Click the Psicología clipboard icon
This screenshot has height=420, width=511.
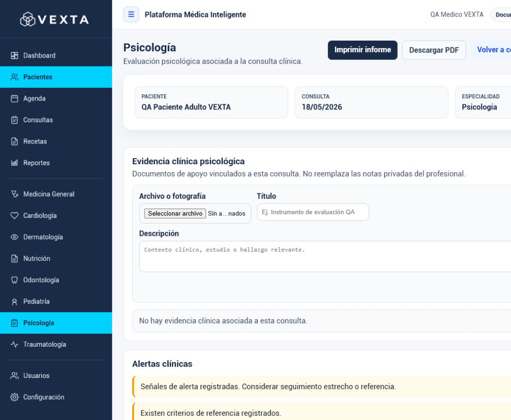coord(14,323)
